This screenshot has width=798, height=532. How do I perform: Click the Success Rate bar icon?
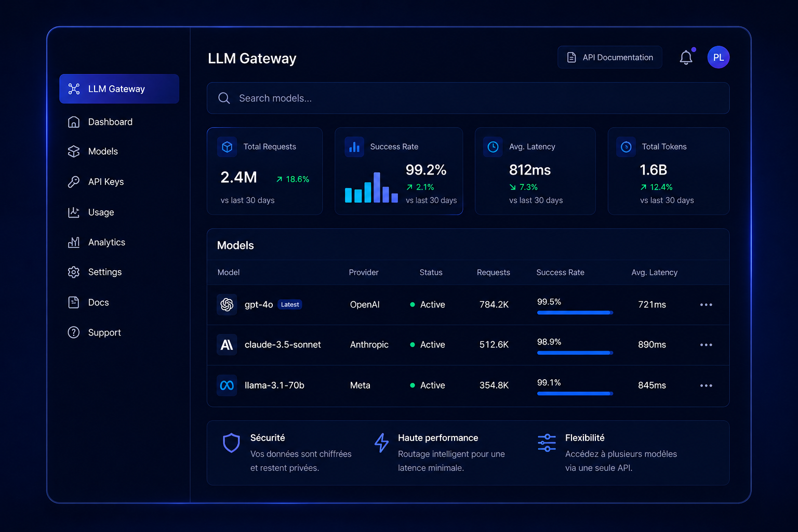point(354,147)
